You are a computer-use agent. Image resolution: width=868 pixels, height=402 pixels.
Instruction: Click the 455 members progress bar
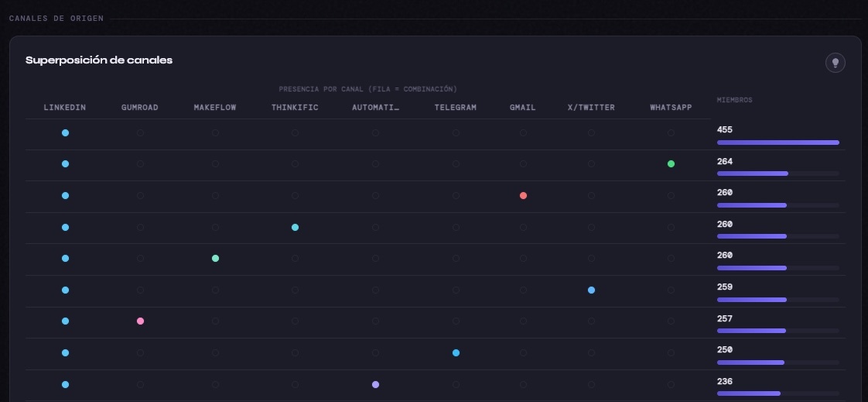(777, 143)
